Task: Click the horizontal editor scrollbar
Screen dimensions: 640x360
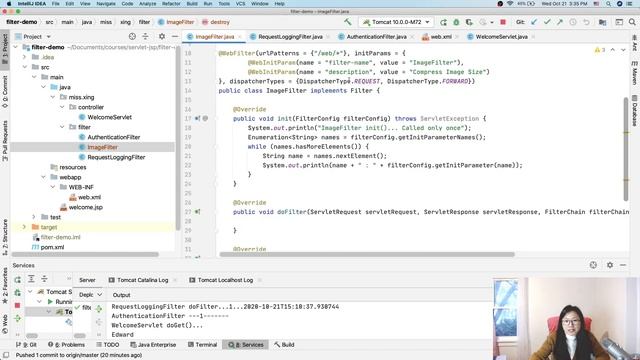Action: pyautogui.click(x=367, y=254)
